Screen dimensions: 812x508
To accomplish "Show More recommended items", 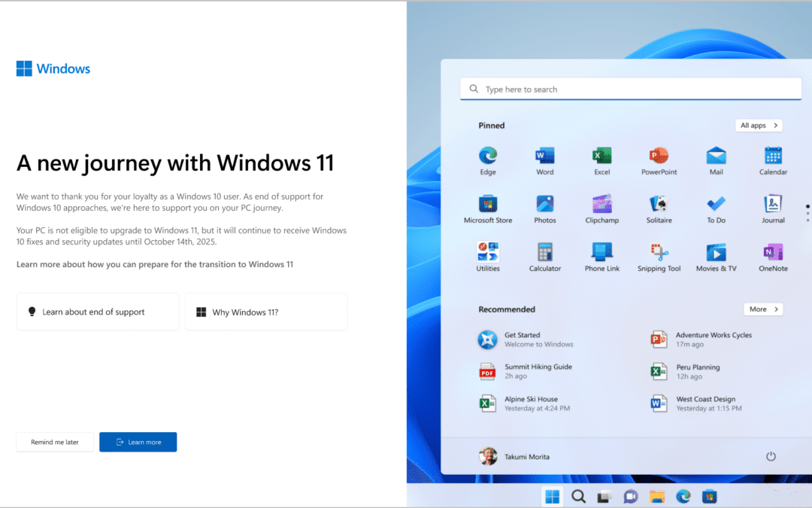I will (763, 309).
